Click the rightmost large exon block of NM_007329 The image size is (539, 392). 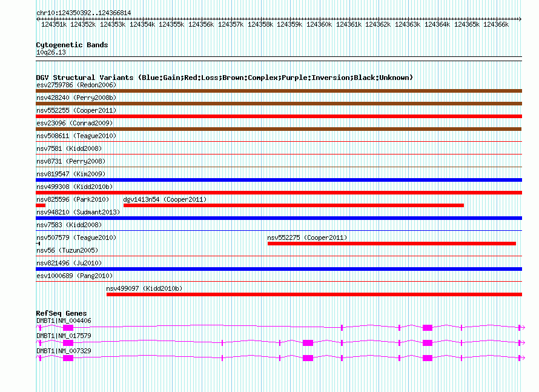click(428, 358)
